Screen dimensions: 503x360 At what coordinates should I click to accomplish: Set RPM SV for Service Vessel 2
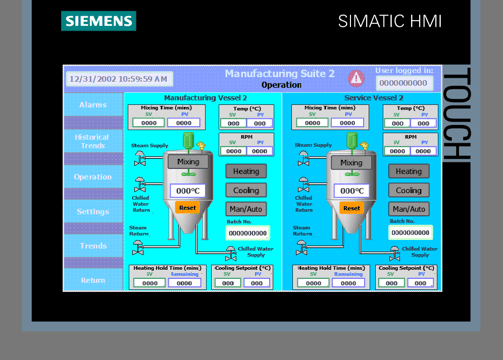(x=397, y=151)
